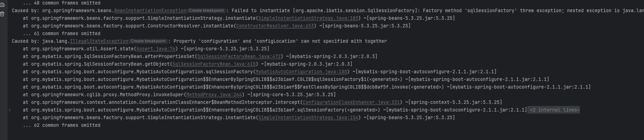Viewport: 644px width, 140px height.
Task: Go to MethodProxy.java:244 source
Action: tap(214, 95)
